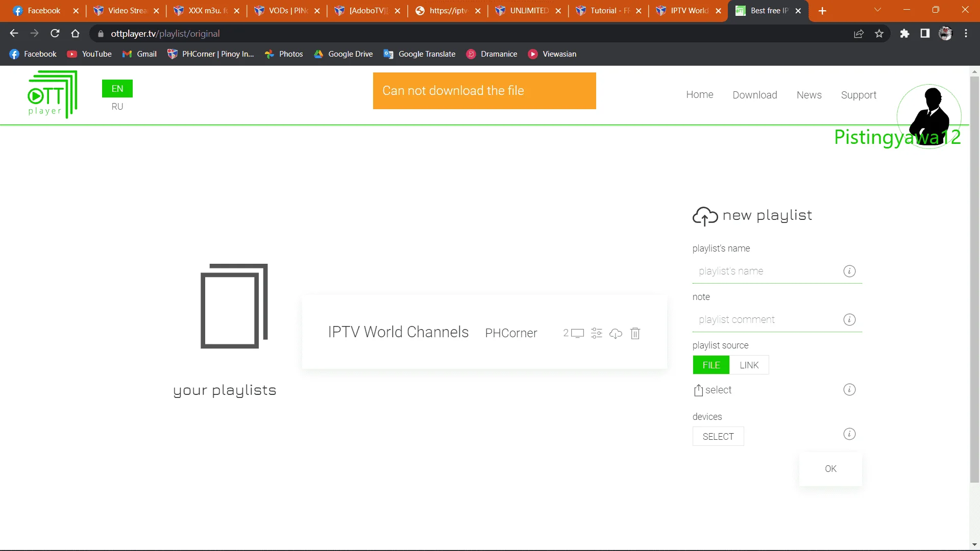Open the devices SELECT dropdown
Viewport: 980px width, 551px height.
coord(718,437)
